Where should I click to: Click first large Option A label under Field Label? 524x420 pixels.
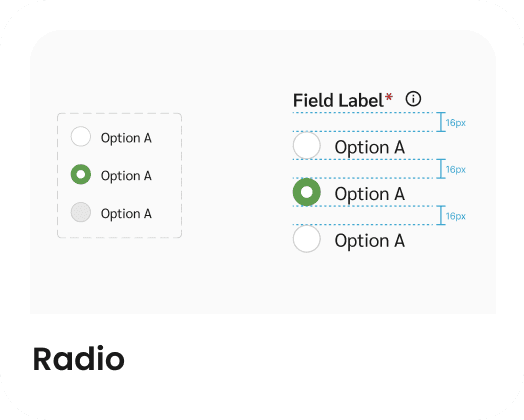coord(370,147)
